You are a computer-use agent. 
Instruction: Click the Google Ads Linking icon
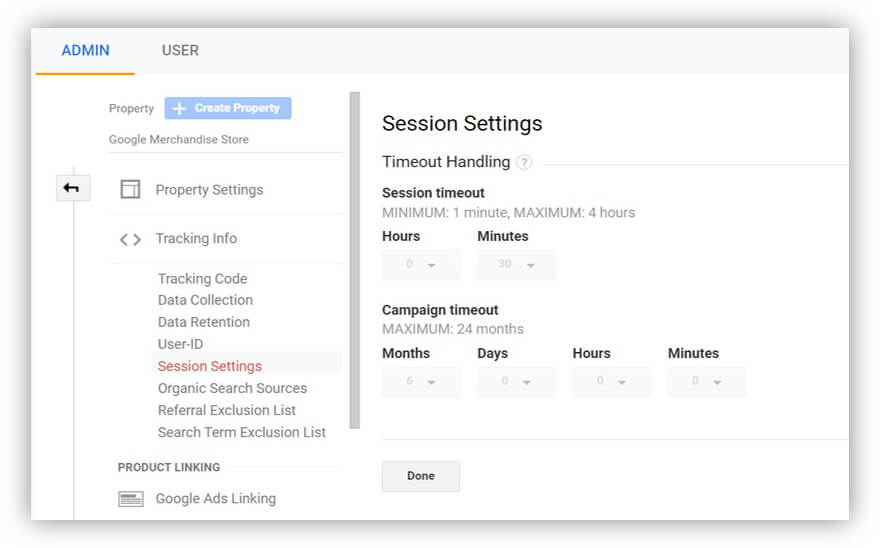pyautogui.click(x=130, y=499)
